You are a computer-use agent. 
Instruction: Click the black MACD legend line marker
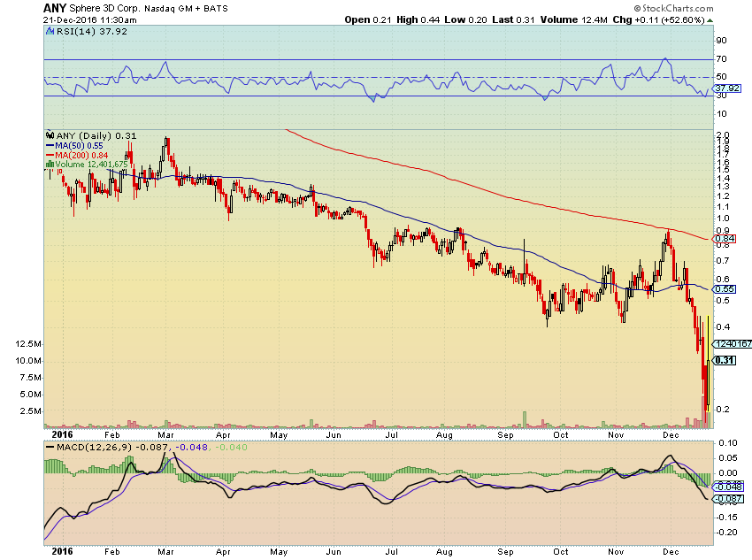tap(50, 448)
